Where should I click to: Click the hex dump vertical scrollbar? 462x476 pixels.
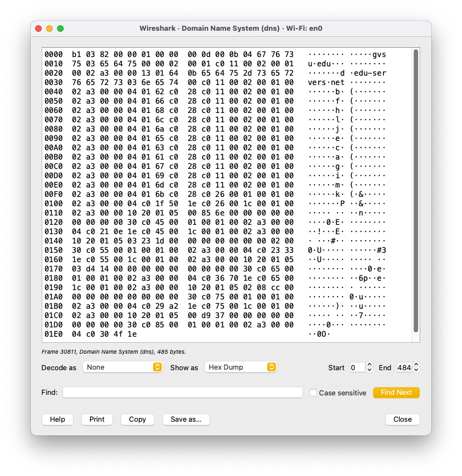(416, 191)
